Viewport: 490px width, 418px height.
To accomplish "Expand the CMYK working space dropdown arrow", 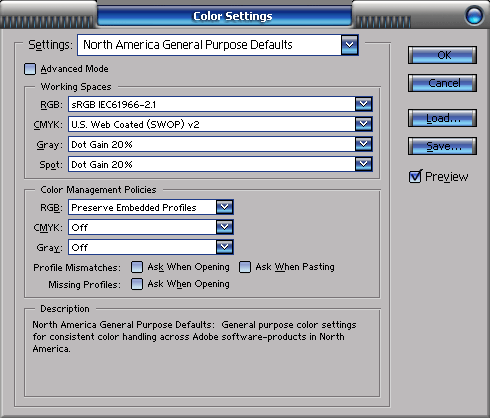I will 364,124.
